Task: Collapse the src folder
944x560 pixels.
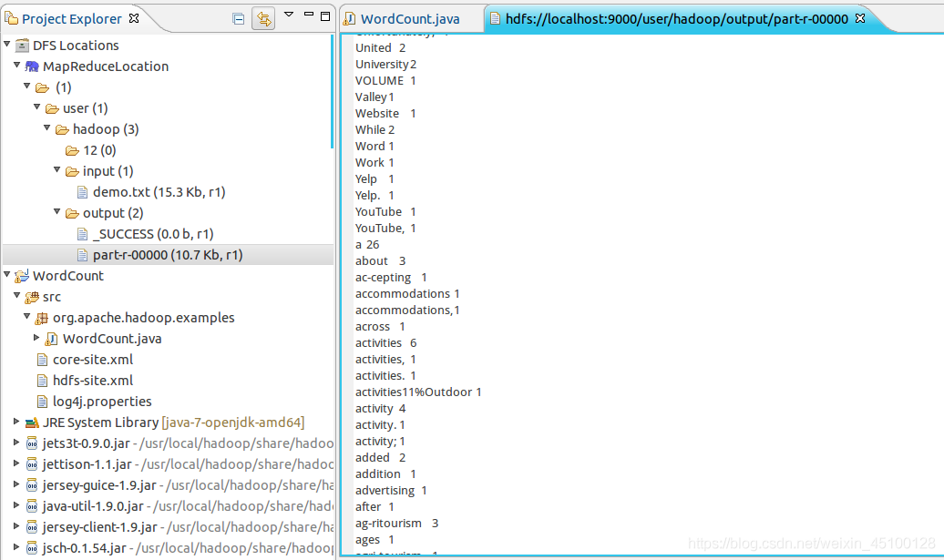Action: tap(17, 295)
